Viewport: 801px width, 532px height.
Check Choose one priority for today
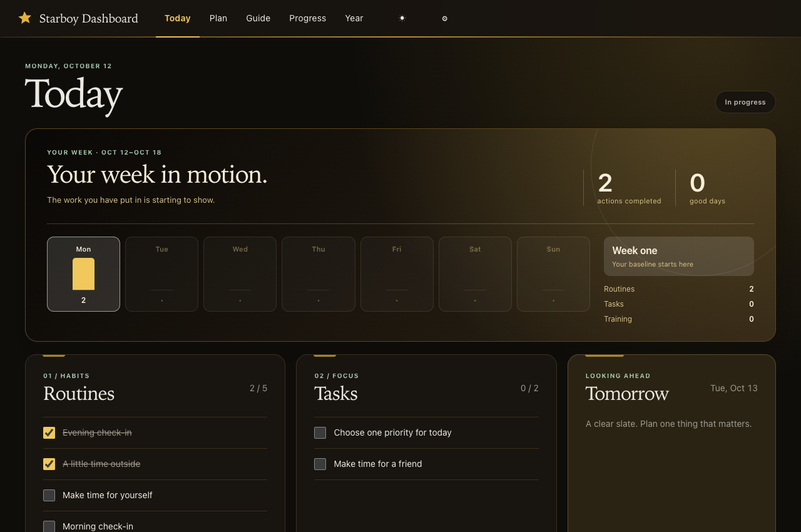pyautogui.click(x=320, y=432)
